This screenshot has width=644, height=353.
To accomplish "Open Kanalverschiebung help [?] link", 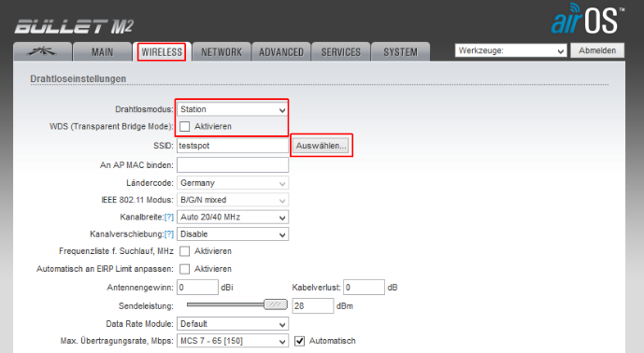I will click(x=169, y=234).
